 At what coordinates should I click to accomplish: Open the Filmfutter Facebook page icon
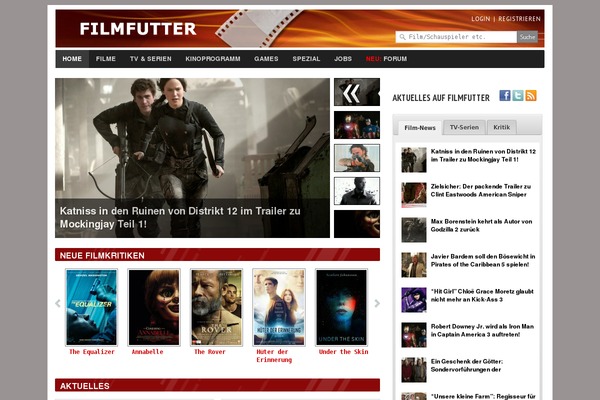(x=505, y=95)
